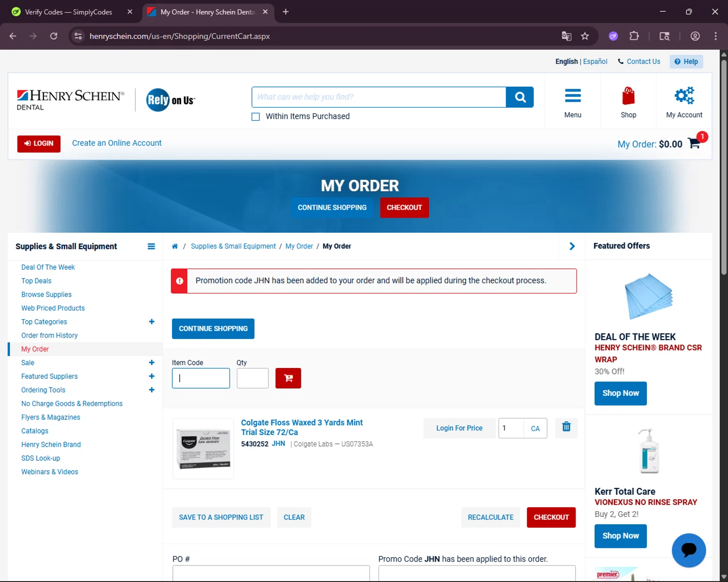728x582 pixels.
Task: Close the Verify Codes tab
Action: tap(130, 12)
